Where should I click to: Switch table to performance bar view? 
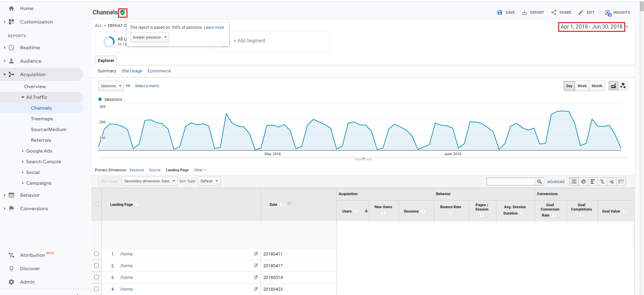[593, 182]
